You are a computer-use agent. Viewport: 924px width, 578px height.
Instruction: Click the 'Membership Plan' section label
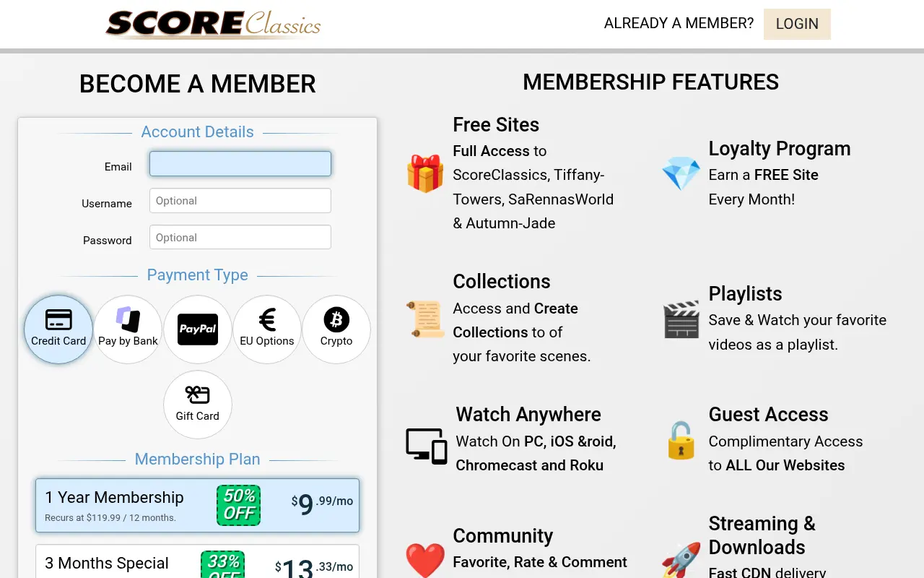click(198, 459)
